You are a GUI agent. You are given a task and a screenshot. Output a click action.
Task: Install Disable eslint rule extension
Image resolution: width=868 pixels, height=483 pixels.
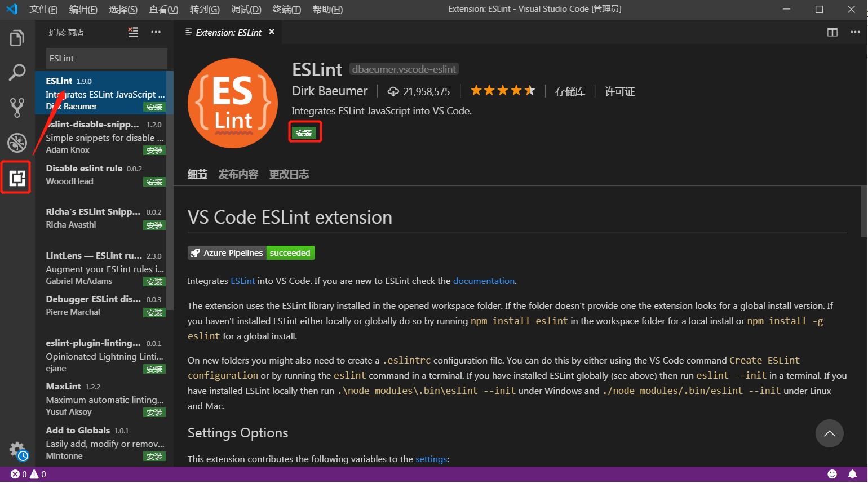click(x=154, y=182)
